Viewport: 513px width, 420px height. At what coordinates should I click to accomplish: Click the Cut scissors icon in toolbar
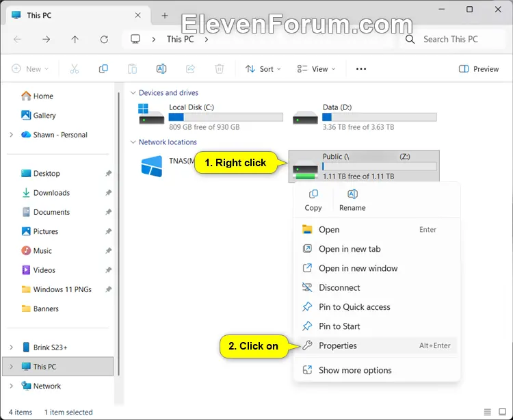(x=75, y=69)
